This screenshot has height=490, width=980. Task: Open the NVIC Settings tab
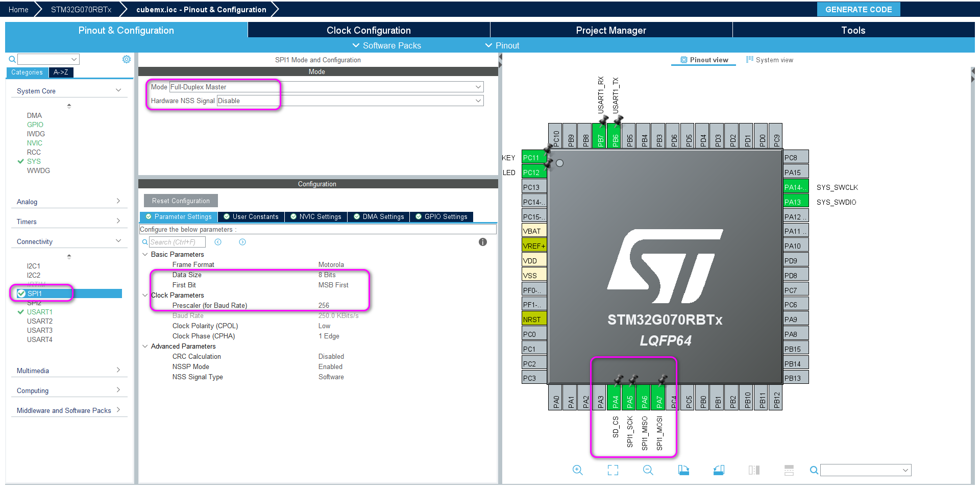point(316,216)
